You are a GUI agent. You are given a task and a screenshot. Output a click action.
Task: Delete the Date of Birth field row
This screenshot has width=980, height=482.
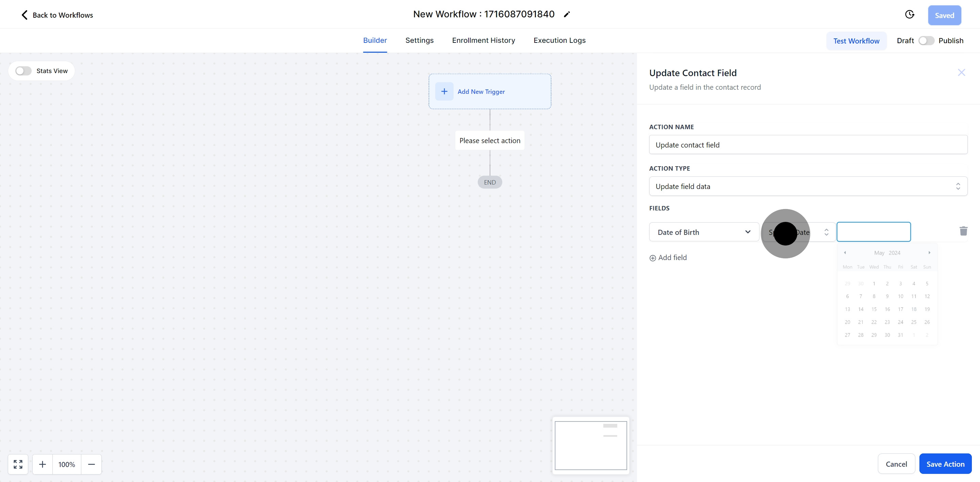tap(963, 231)
